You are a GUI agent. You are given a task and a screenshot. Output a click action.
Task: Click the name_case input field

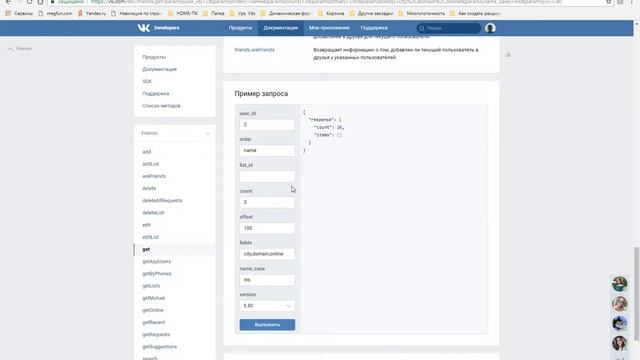point(267,280)
